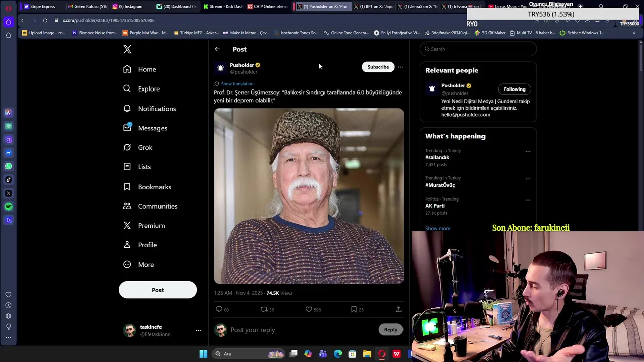Open Spotify in the Opera sidebar

(x=8, y=207)
